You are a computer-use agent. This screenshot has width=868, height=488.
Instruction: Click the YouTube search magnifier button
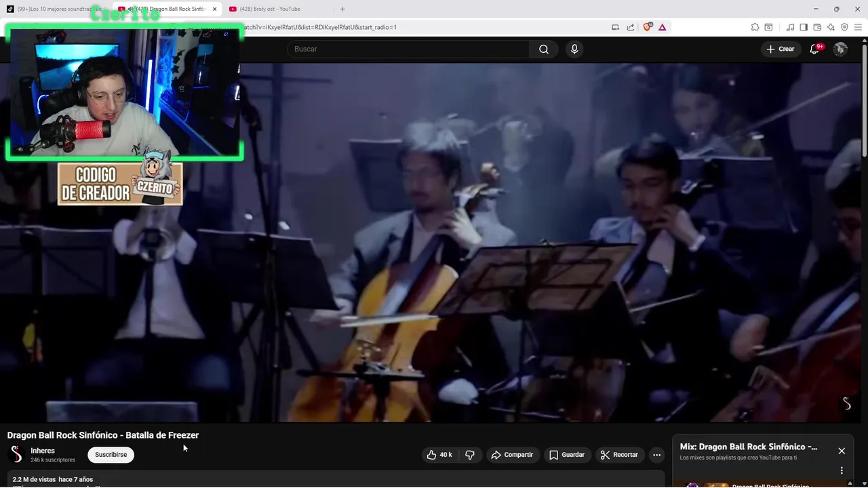544,49
